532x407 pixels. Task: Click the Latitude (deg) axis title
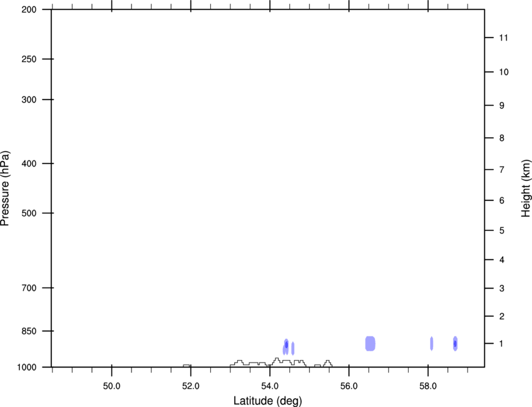tap(267, 401)
